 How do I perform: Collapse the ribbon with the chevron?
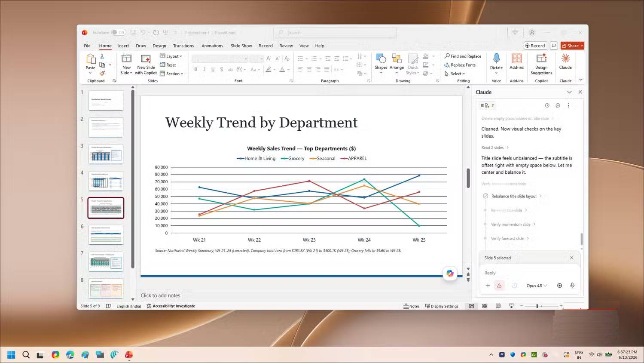click(x=581, y=80)
